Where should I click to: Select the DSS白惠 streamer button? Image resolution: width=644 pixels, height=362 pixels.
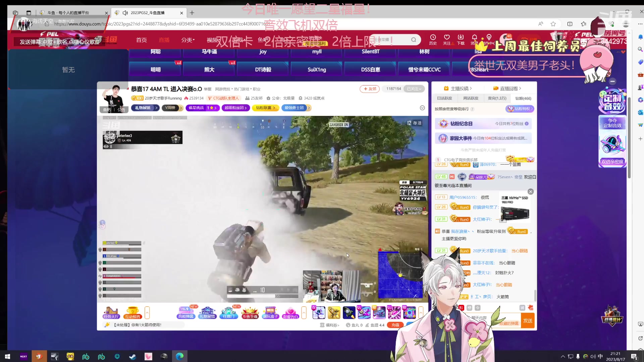[x=370, y=69]
